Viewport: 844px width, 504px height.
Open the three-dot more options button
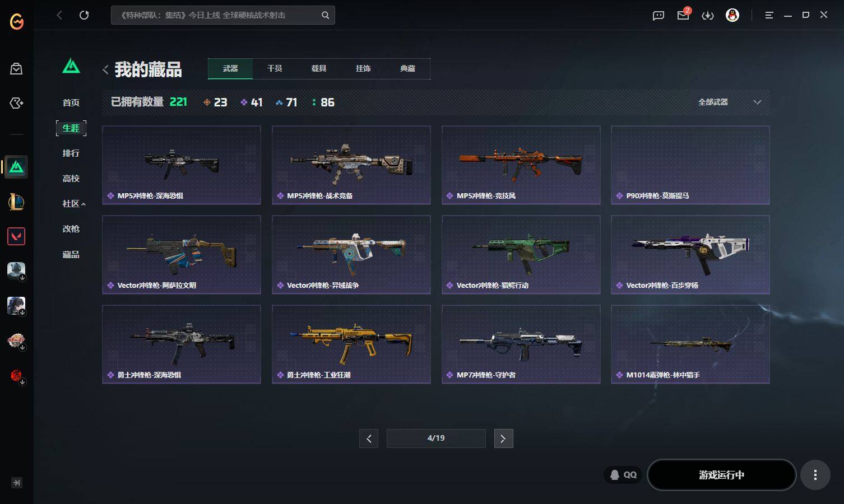[815, 475]
